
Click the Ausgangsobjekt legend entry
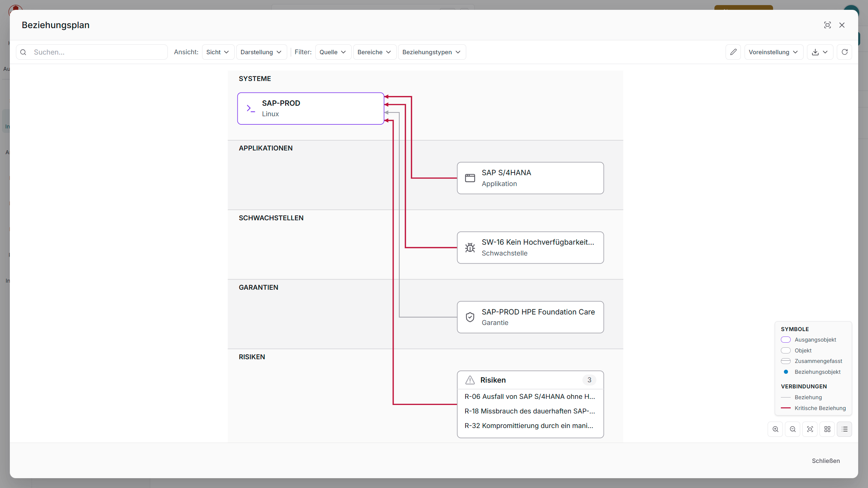[x=808, y=340]
